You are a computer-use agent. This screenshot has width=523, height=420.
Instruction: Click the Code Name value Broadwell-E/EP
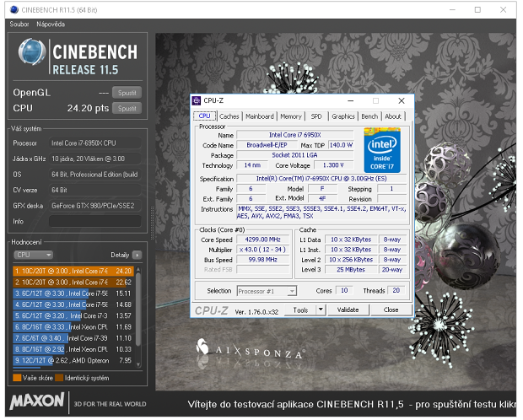[267, 145]
